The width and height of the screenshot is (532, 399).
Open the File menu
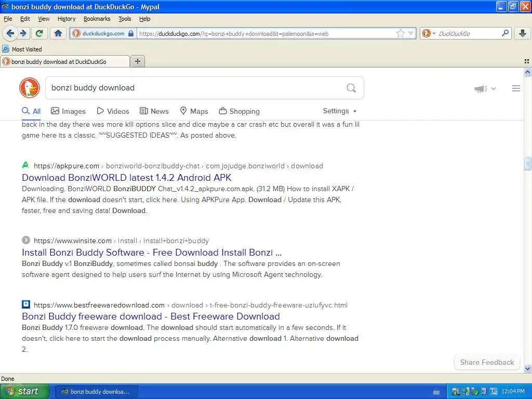click(8, 19)
